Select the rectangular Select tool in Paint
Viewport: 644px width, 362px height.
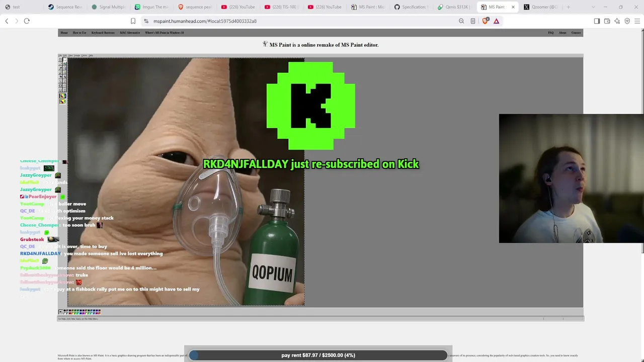point(64,60)
